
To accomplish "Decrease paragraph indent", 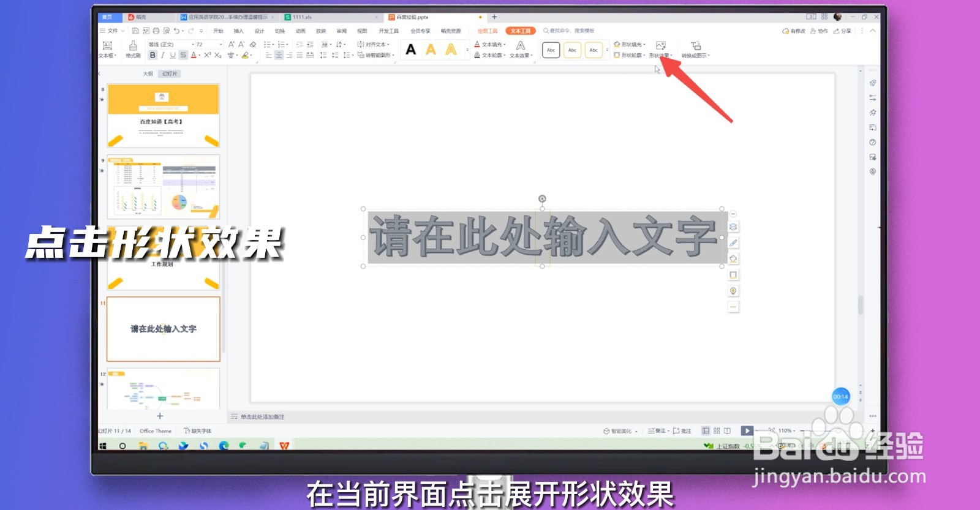I will click(300, 45).
